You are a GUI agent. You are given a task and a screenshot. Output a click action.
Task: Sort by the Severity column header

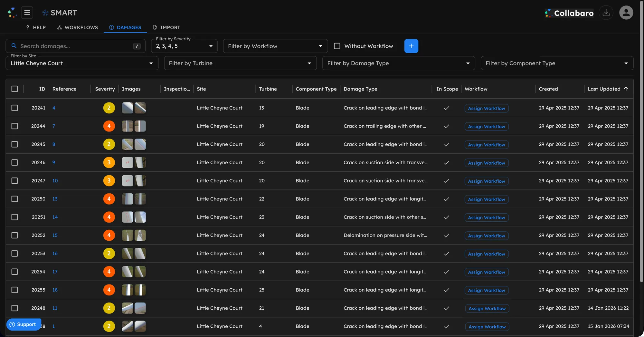pyautogui.click(x=105, y=89)
